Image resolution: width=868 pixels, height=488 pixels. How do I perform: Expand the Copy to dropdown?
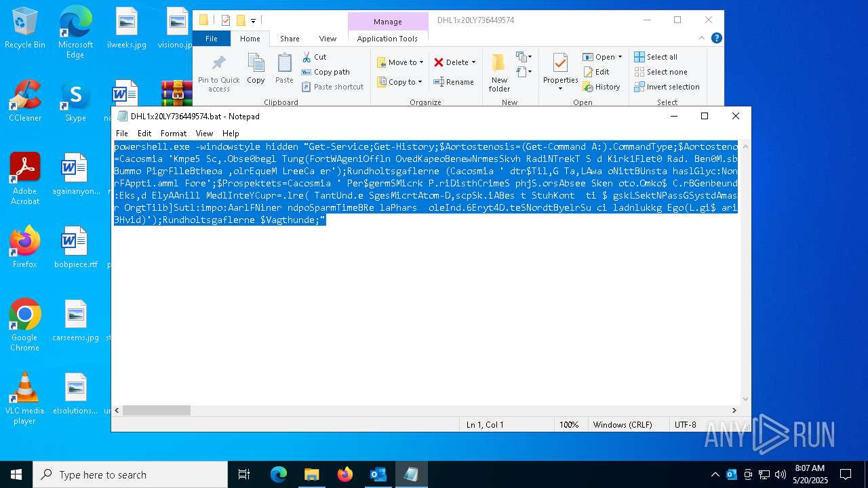pyautogui.click(x=399, y=82)
